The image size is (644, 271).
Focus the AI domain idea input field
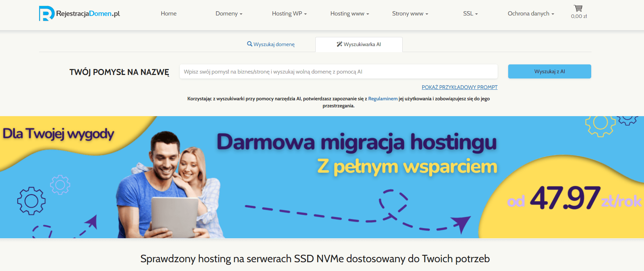tap(338, 71)
